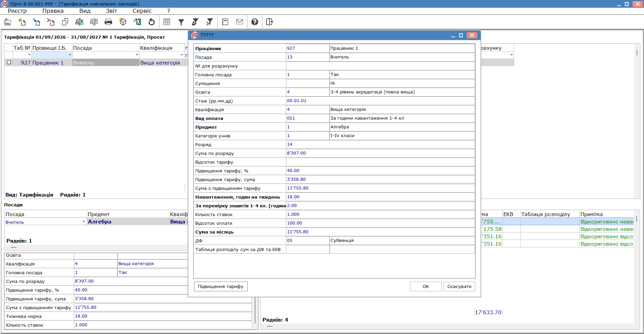Screen dimensions: 644x334
Task: Click the Освіта code 4 field in dialog
Action: click(307, 92)
